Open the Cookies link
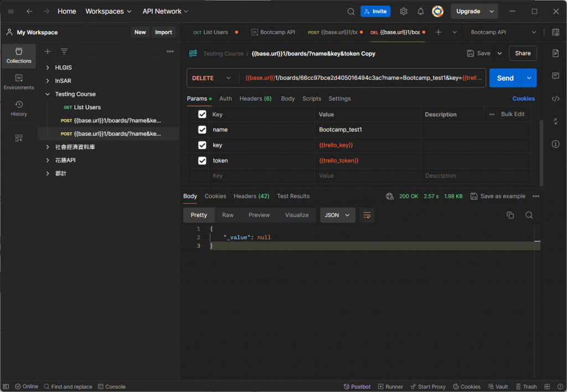This screenshot has width=567, height=392. pyautogui.click(x=523, y=99)
